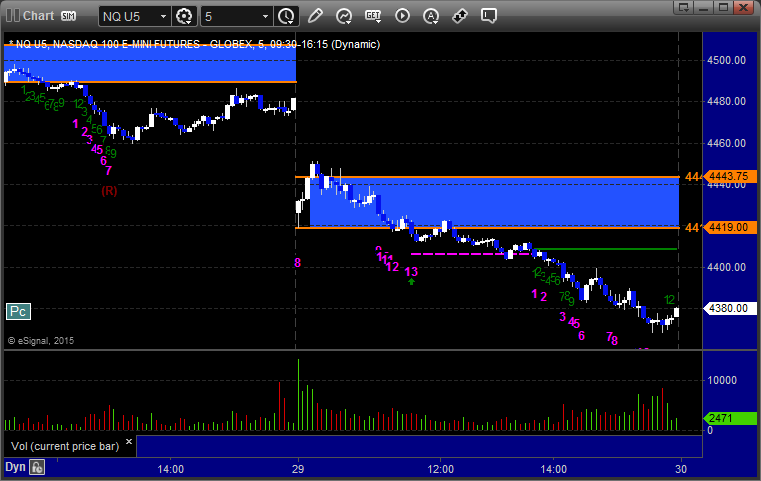Screen dimensions: 761x481
Task: Start bar replay with play icon
Action: click(402, 16)
